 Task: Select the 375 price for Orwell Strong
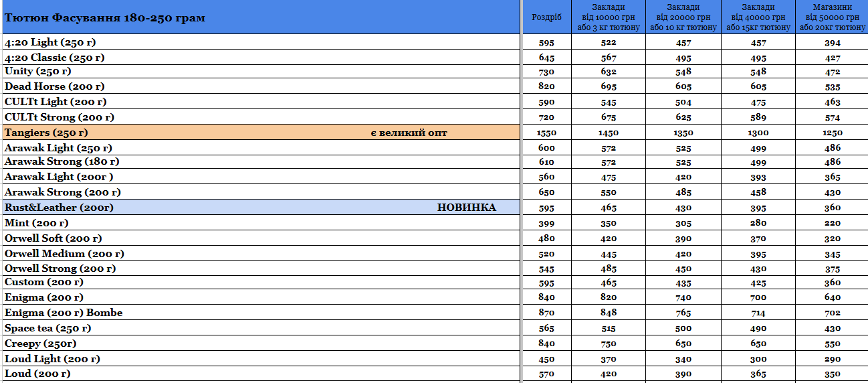(x=833, y=269)
